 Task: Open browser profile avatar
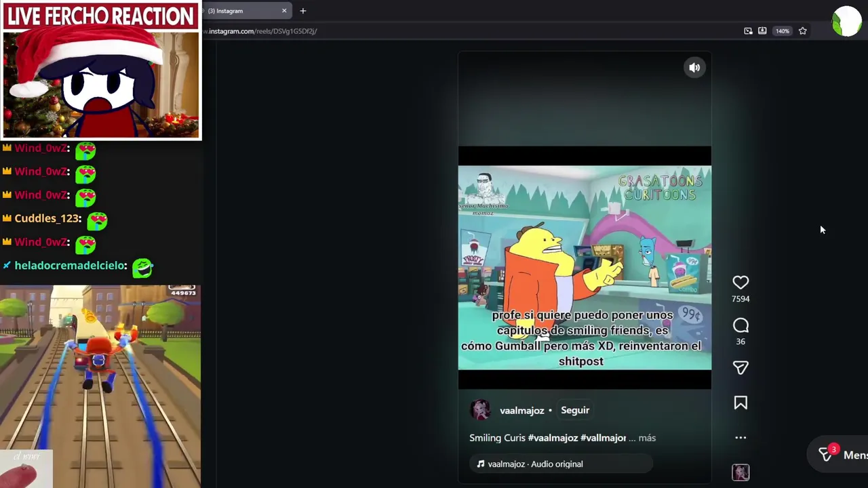tap(846, 21)
